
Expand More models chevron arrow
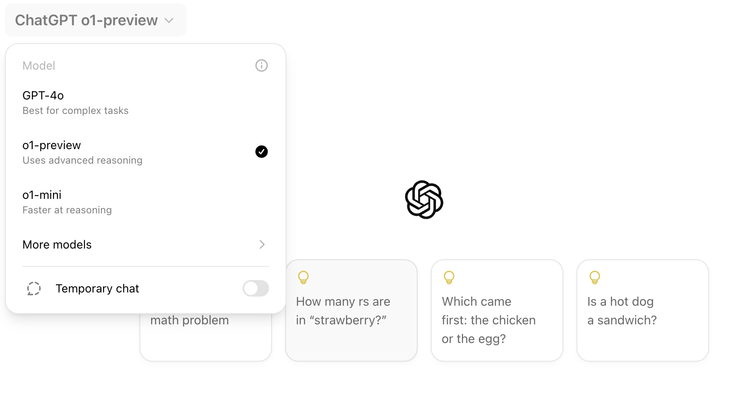(x=262, y=245)
